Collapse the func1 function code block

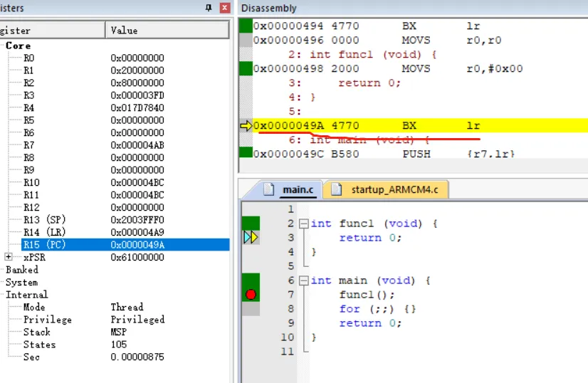pos(304,224)
